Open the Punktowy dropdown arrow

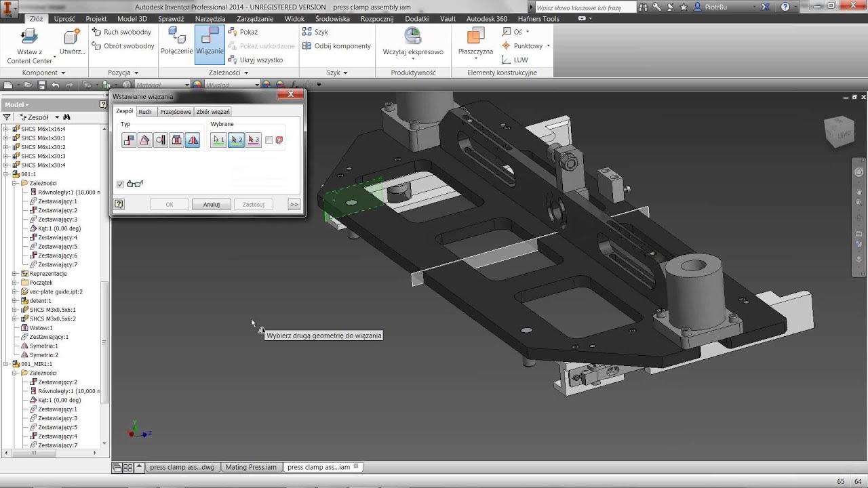(548, 46)
